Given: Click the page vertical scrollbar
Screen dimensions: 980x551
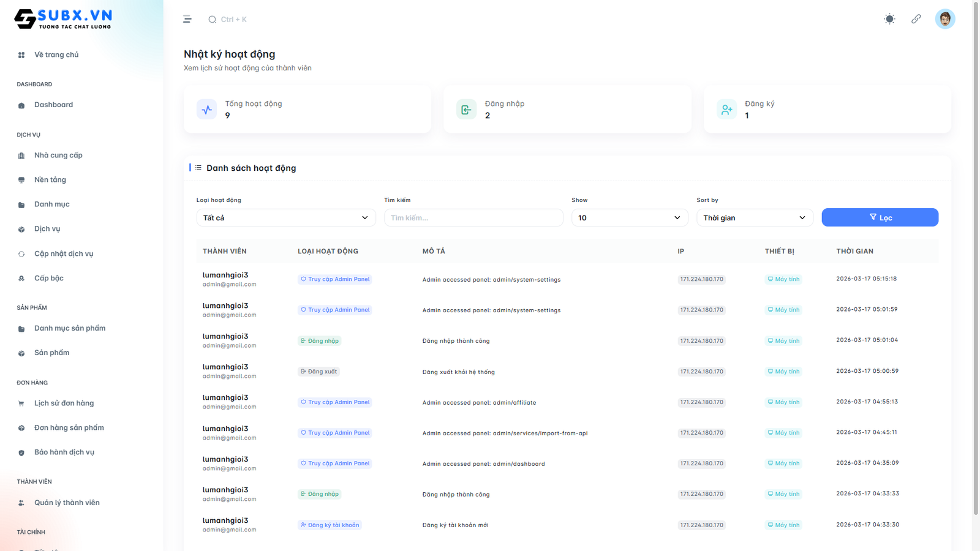Looking at the screenshot, I should tap(976, 257).
